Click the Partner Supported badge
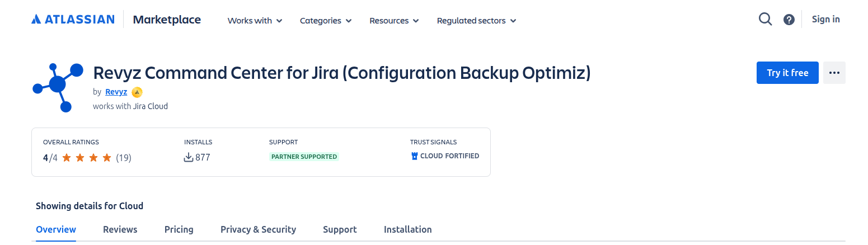This screenshot has height=245, width=868. (x=304, y=157)
